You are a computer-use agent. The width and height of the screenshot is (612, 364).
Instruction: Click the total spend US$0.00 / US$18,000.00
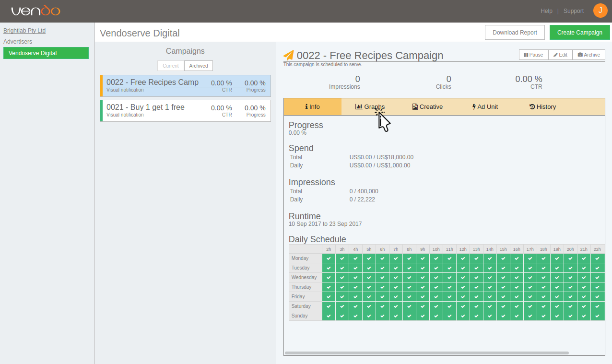pyautogui.click(x=381, y=157)
